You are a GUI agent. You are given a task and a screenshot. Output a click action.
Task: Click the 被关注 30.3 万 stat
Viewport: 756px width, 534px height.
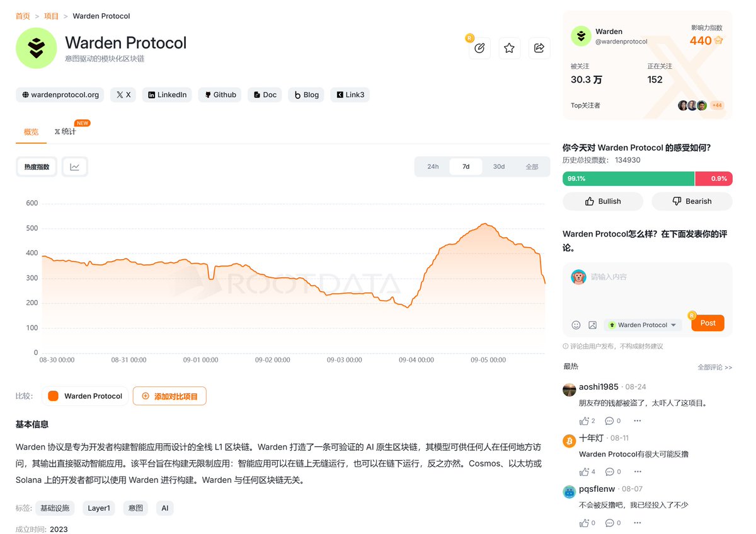click(x=587, y=74)
